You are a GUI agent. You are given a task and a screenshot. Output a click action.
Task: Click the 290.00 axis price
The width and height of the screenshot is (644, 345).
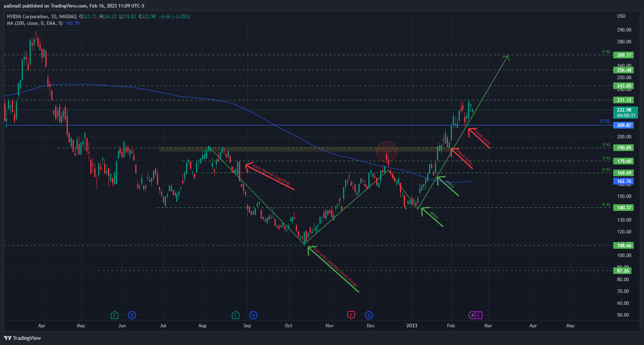pos(624,30)
